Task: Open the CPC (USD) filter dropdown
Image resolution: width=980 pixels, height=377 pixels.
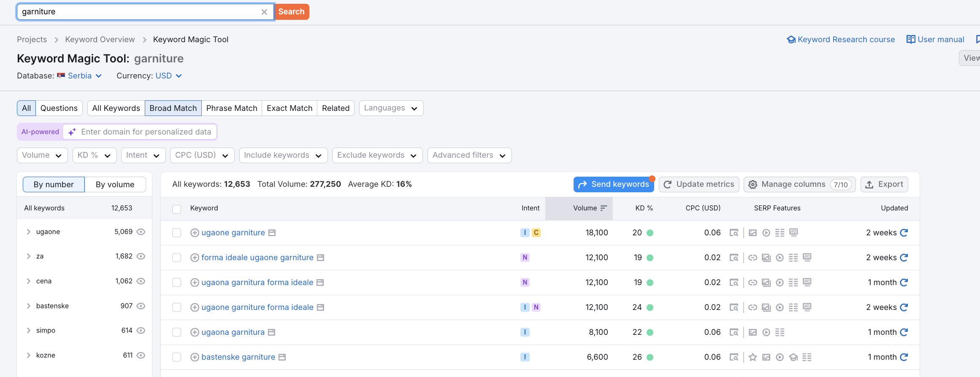Action: pyautogui.click(x=202, y=155)
